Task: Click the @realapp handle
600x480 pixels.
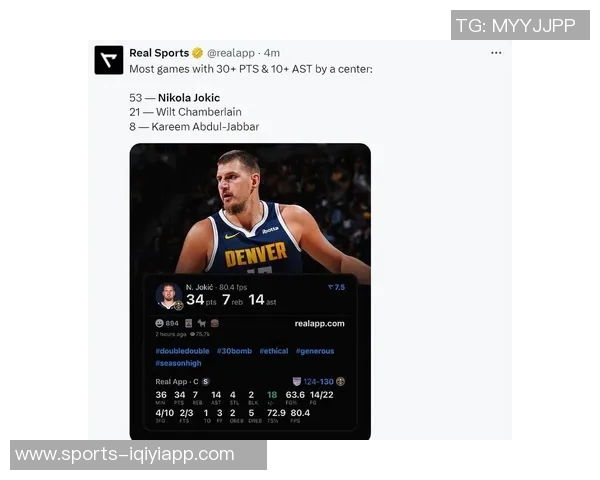Action: coord(231,53)
